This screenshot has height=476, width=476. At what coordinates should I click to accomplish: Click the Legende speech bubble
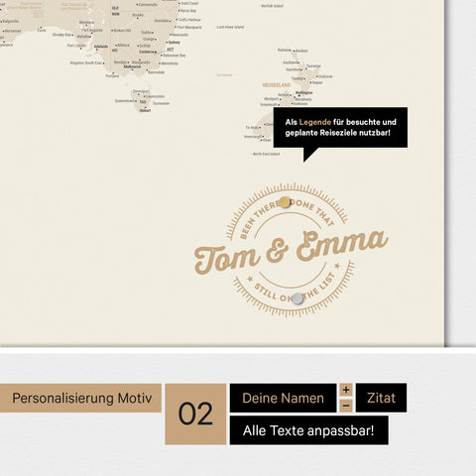point(340,128)
